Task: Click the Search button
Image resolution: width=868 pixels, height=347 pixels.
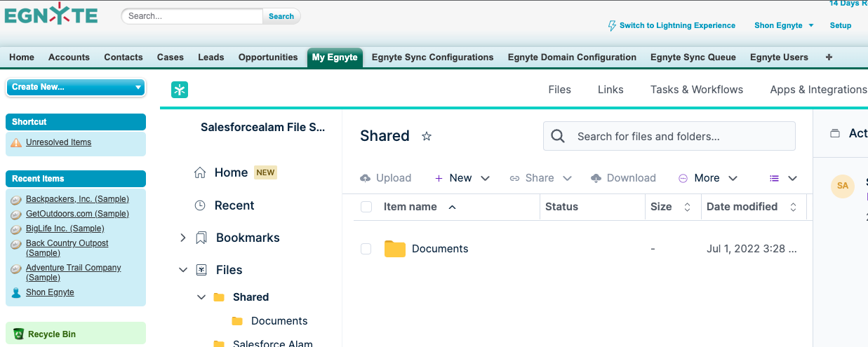Action: [281, 16]
